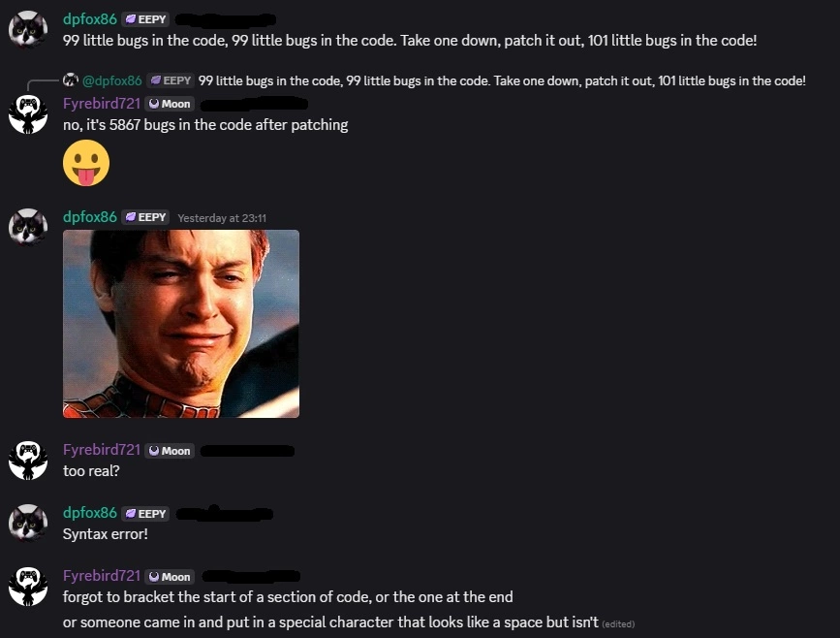Click dpfox86's cat avatar on first message

click(28, 29)
